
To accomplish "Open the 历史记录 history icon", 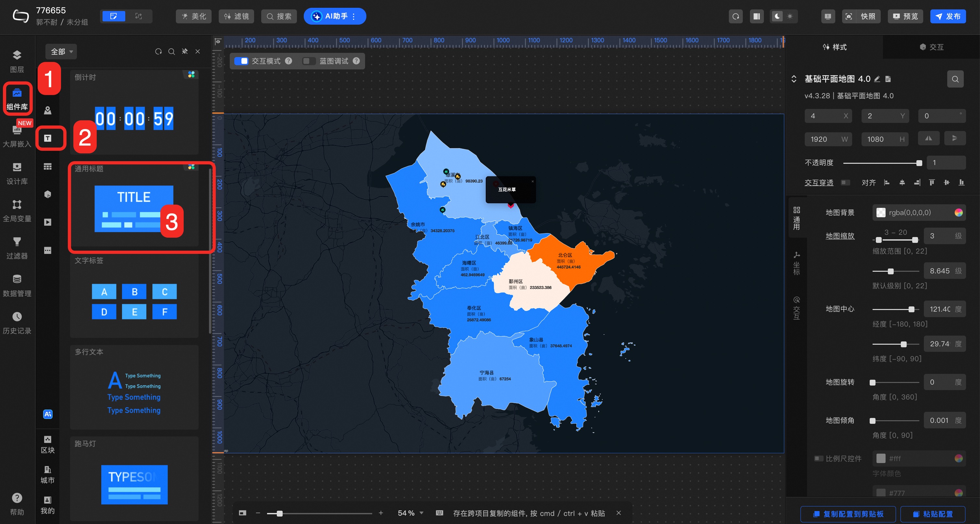I will (x=17, y=317).
